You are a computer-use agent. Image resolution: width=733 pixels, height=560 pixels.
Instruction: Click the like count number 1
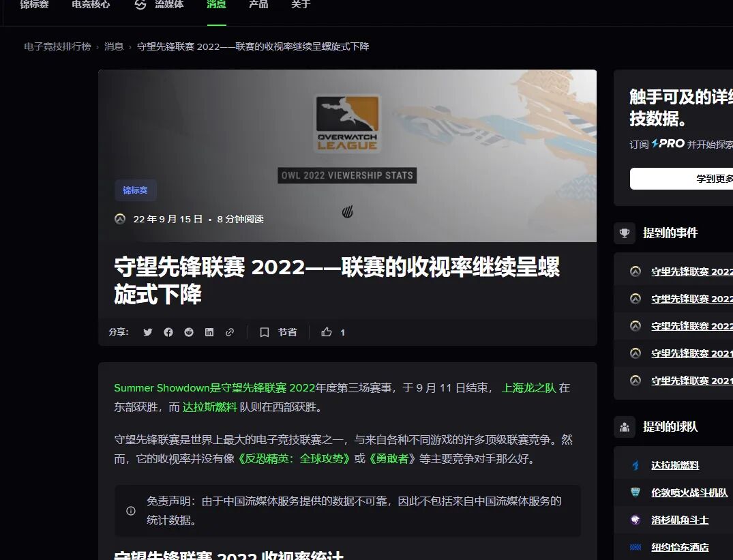pyautogui.click(x=343, y=332)
